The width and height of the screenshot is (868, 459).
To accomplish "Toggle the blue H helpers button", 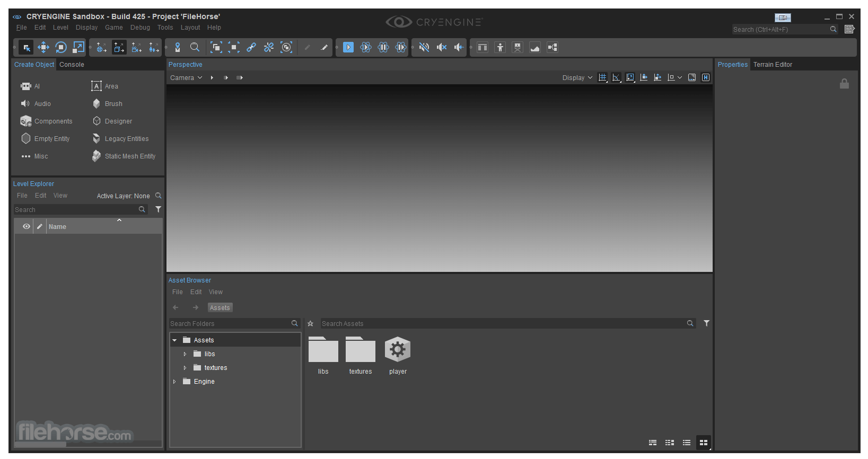I will (706, 77).
